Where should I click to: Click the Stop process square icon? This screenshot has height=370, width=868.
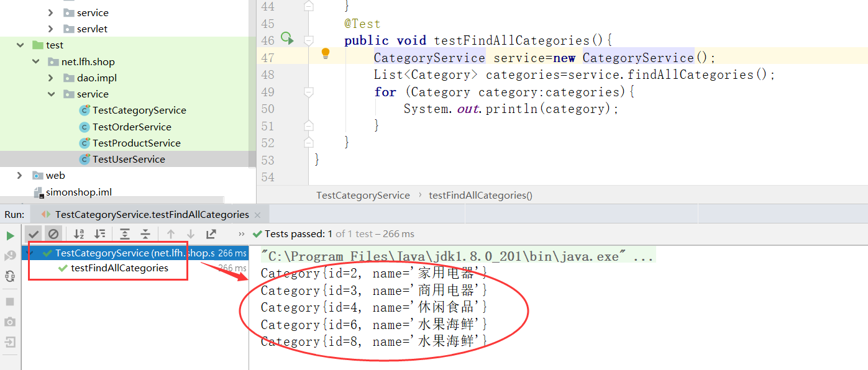[10, 301]
